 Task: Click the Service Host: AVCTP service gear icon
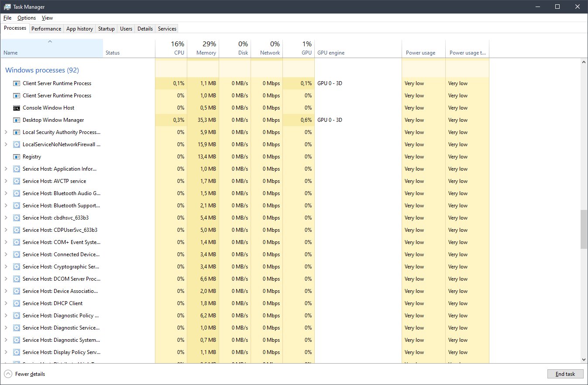(16, 181)
